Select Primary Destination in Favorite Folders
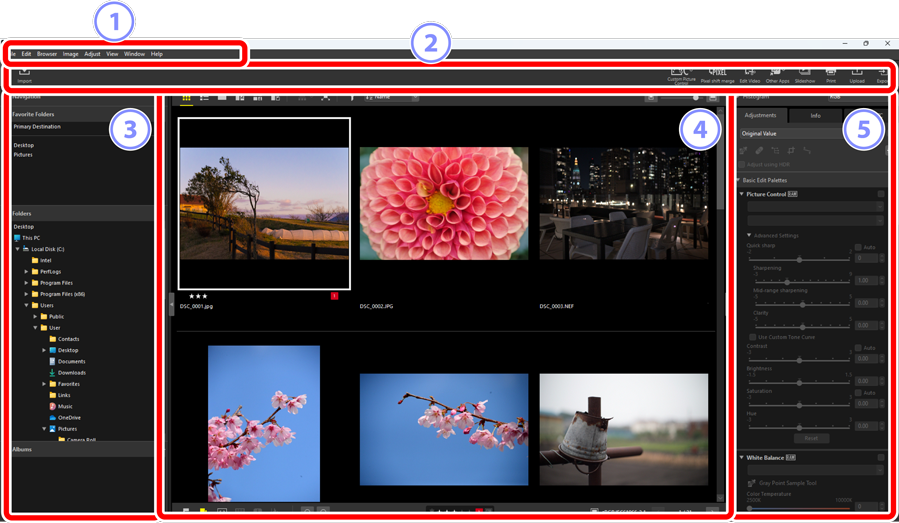This screenshot has width=899, height=523. [x=37, y=127]
